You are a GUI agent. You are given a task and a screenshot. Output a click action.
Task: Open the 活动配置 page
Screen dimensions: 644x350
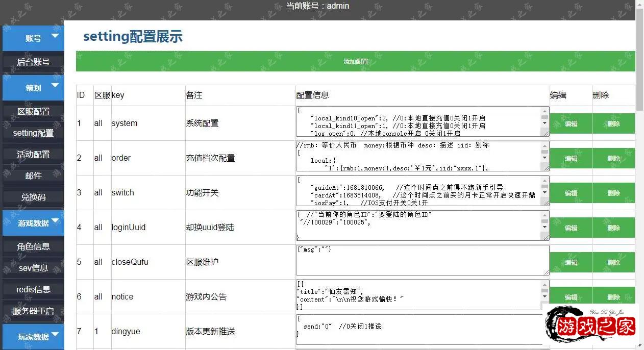point(33,154)
